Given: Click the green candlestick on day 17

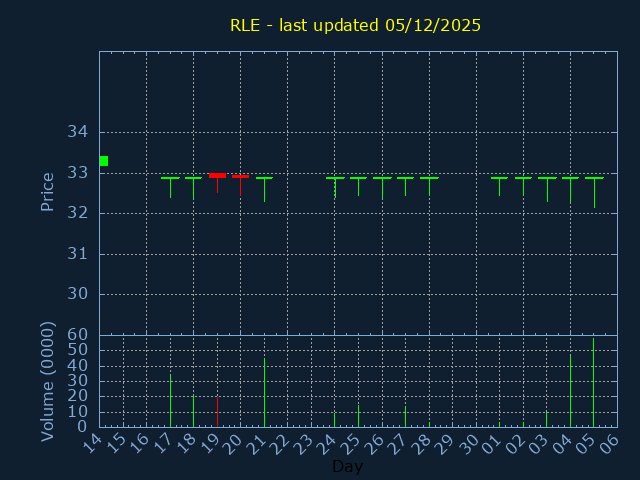Looking at the screenshot, I should tap(170, 180).
